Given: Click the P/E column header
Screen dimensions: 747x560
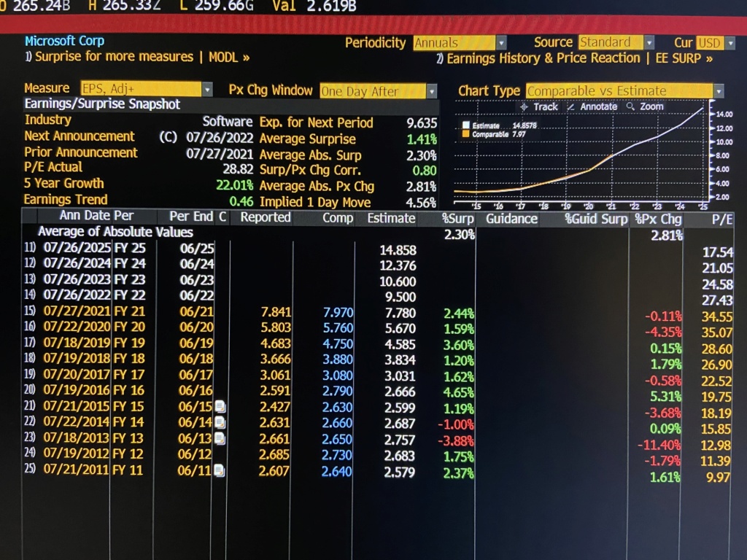Looking at the screenshot, I should click(x=721, y=219).
